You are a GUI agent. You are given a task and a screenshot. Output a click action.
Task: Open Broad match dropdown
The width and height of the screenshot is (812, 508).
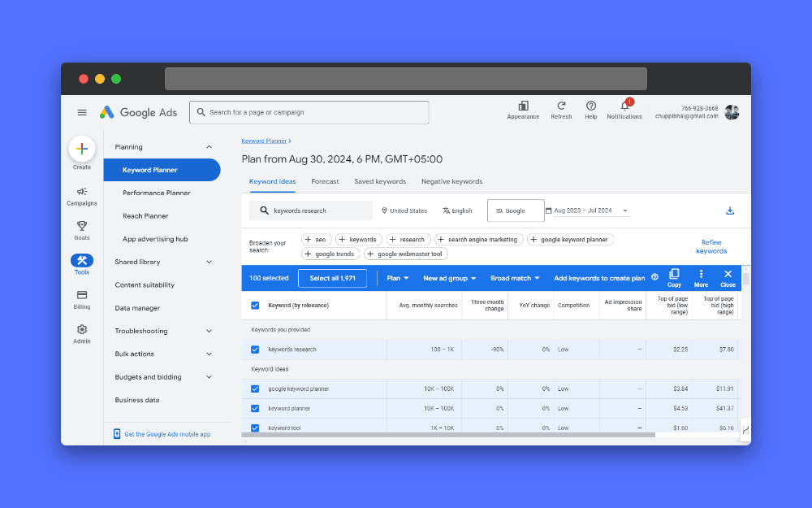coord(516,278)
